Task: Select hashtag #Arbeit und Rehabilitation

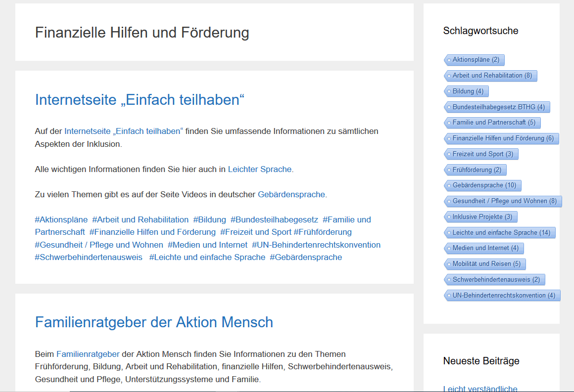Action: coord(141,220)
